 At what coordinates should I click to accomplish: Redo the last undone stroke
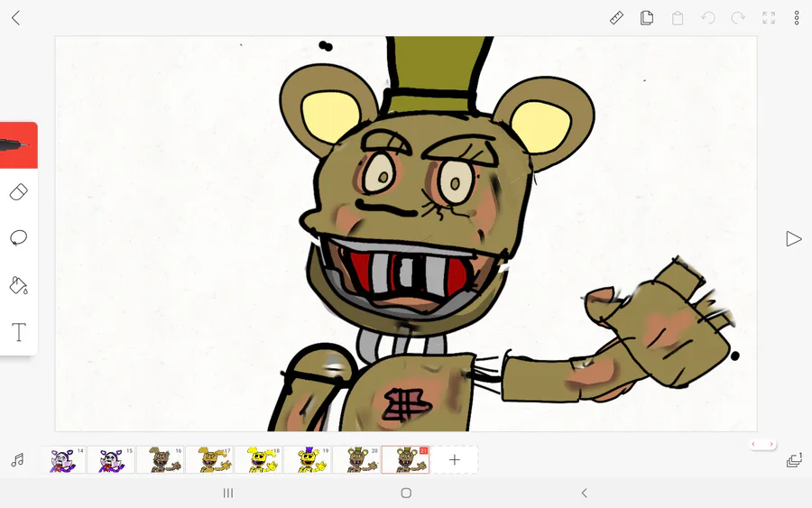click(738, 18)
